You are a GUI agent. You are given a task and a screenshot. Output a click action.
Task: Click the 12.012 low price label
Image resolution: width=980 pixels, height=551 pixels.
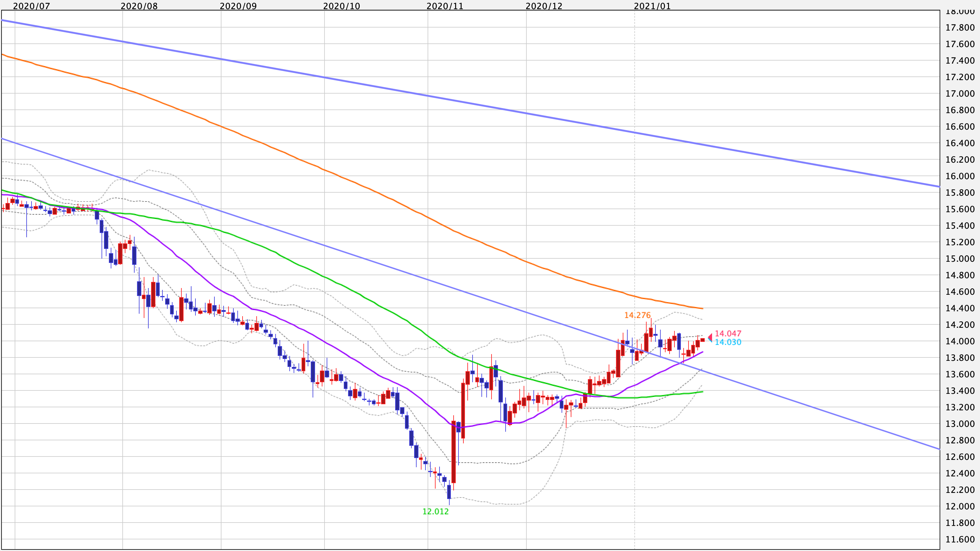[x=436, y=512]
